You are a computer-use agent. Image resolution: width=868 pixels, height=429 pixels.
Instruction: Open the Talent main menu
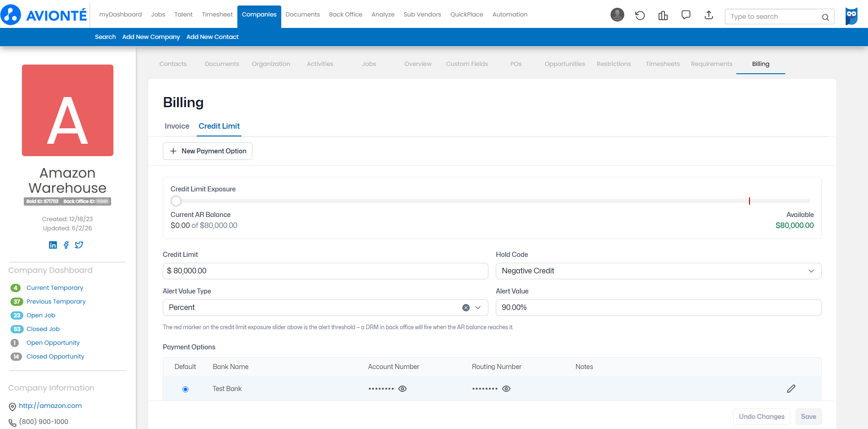click(x=183, y=15)
